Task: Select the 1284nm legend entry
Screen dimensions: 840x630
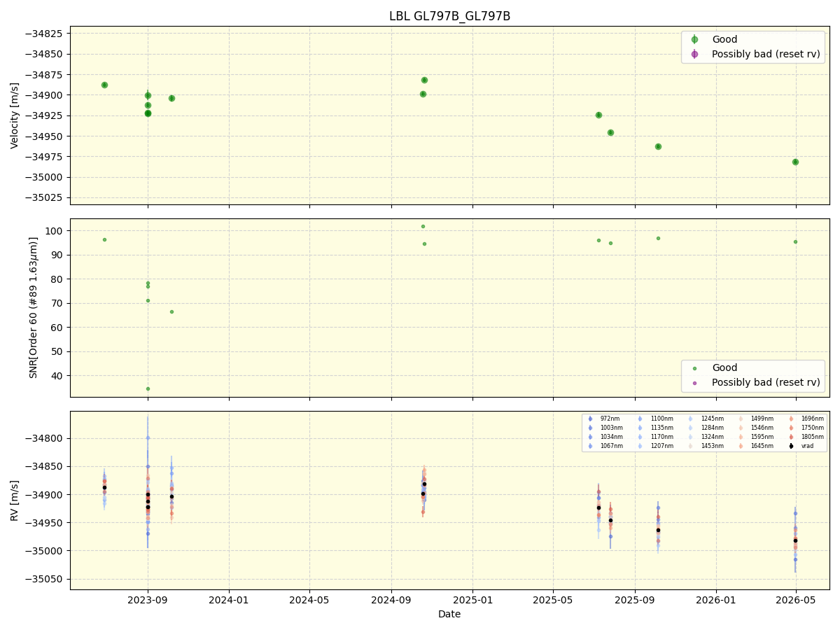Action: pyautogui.click(x=706, y=428)
